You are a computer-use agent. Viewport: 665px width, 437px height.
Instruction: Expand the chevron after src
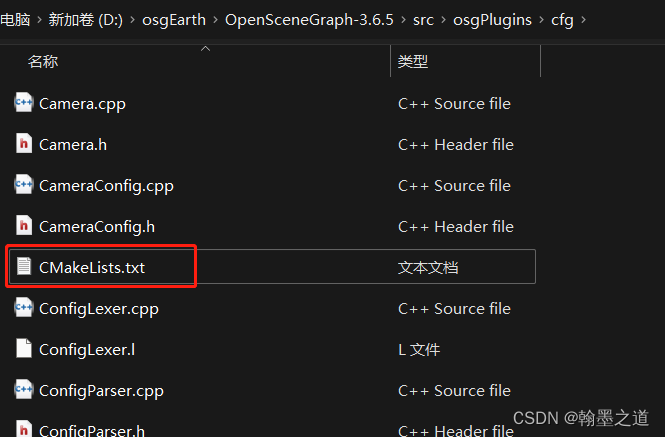(443, 20)
